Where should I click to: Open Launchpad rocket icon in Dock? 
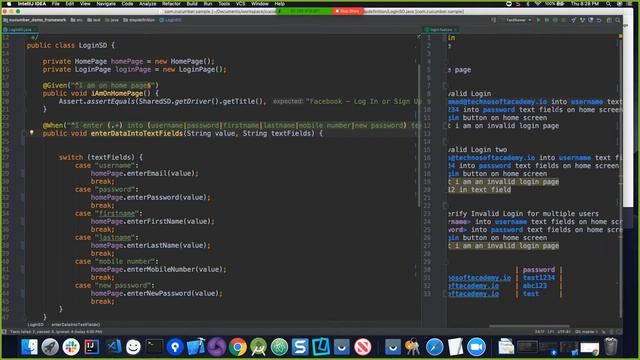click(x=50, y=347)
